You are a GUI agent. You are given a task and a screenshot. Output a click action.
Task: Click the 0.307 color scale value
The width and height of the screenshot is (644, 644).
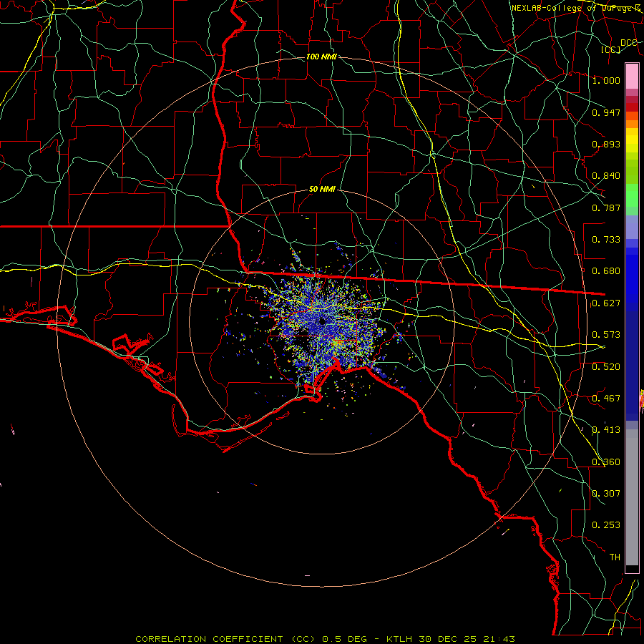606,494
